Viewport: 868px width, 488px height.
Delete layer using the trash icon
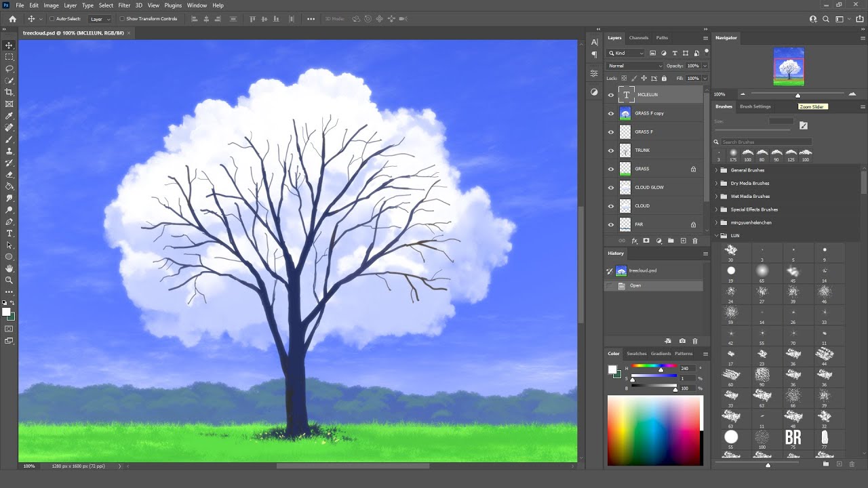(695, 241)
